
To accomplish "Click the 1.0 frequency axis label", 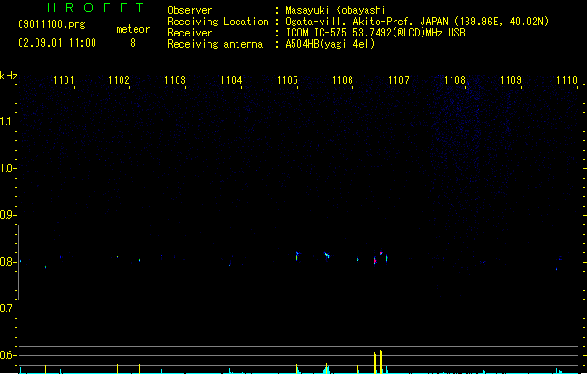I will click(x=7, y=168).
